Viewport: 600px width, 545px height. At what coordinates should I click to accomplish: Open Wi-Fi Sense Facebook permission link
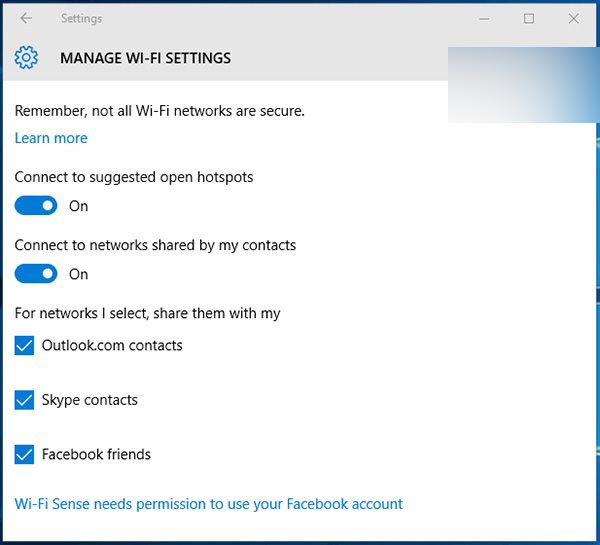coord(209,504)
